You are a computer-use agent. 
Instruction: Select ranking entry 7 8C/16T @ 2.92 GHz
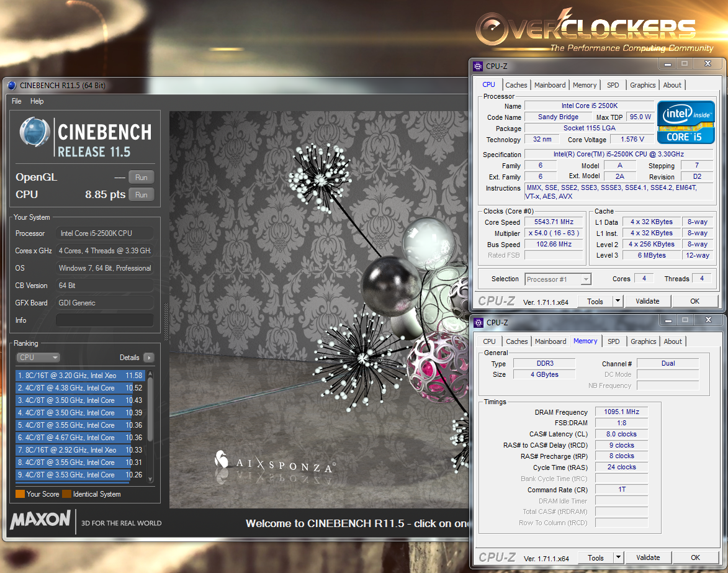(80, 450)
